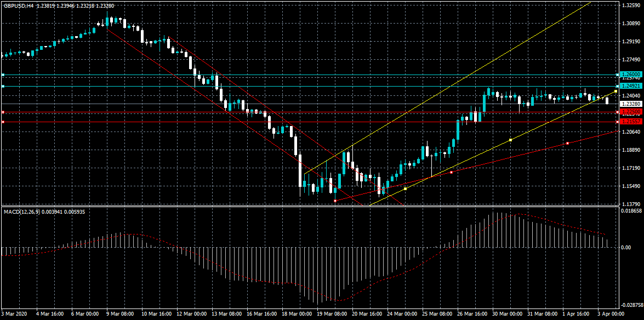
Task: Click the 1.32590 price axis value
Action: (x=631, y=5)
